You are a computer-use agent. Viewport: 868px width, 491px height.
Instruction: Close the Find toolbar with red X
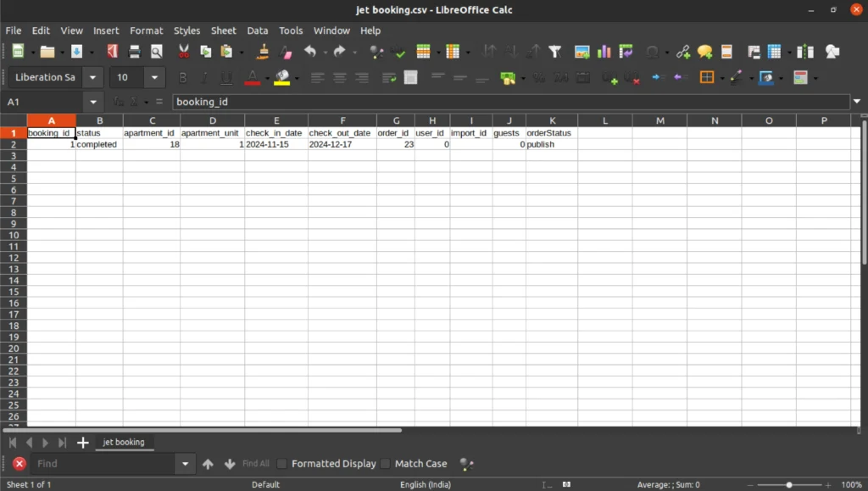19,464
